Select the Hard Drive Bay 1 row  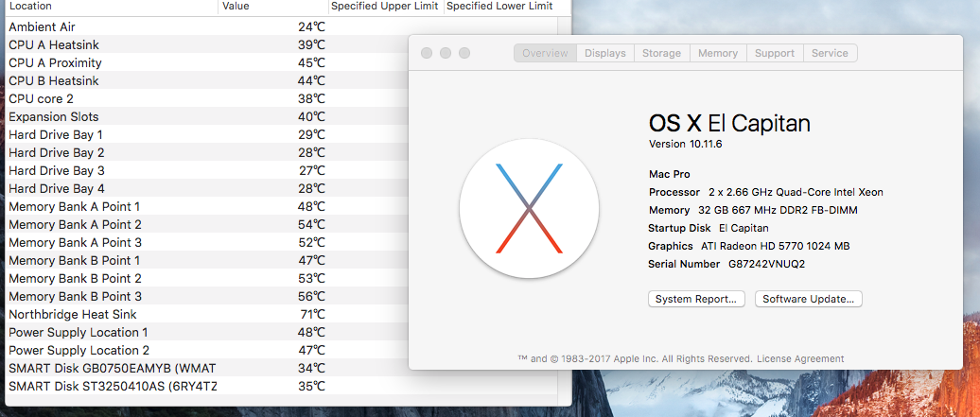[207, 135]
